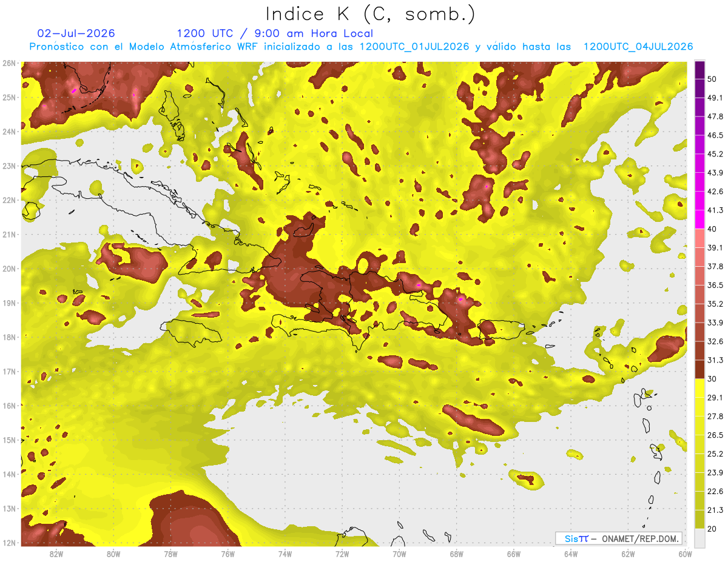Click latitude axis label "15N"
The height and width of the screenshot is (562, 728).
[8, 440]
